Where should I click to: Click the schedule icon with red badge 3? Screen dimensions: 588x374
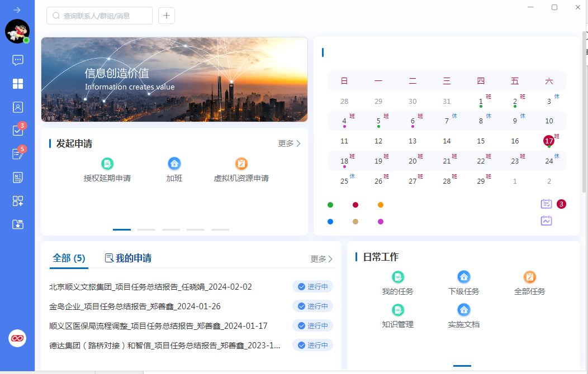546,204
